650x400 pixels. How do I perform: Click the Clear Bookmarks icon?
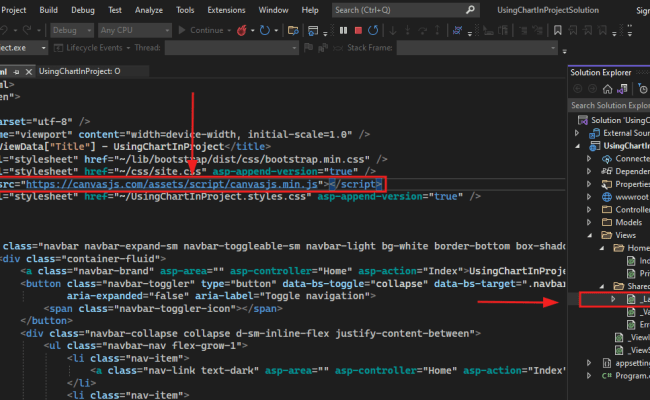[602, 30]
